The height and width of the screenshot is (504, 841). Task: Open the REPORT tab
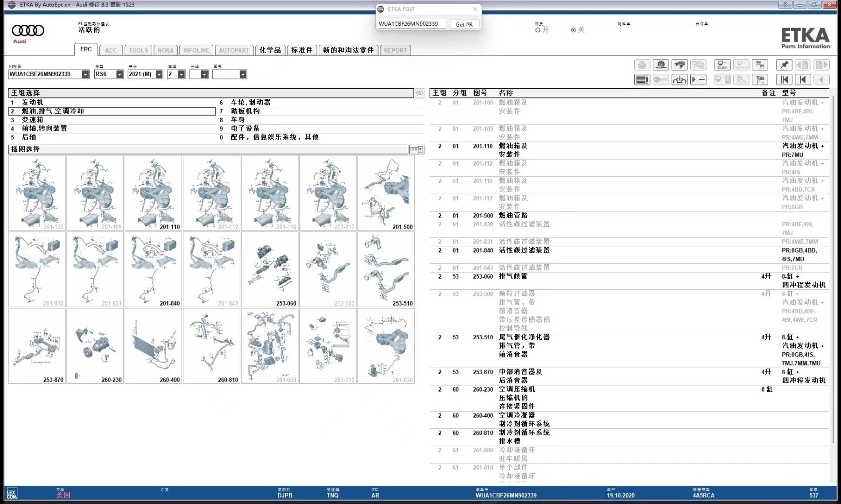(x=395, y=50)
